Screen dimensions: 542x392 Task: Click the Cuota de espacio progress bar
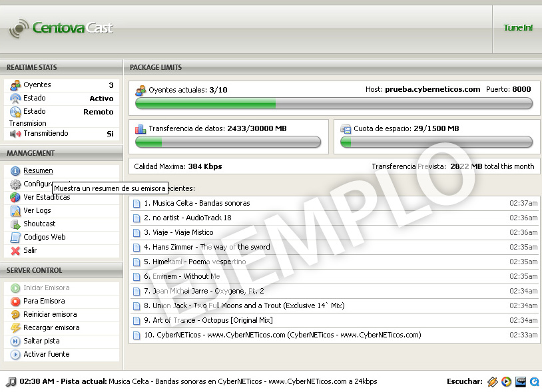pos(436,142)
